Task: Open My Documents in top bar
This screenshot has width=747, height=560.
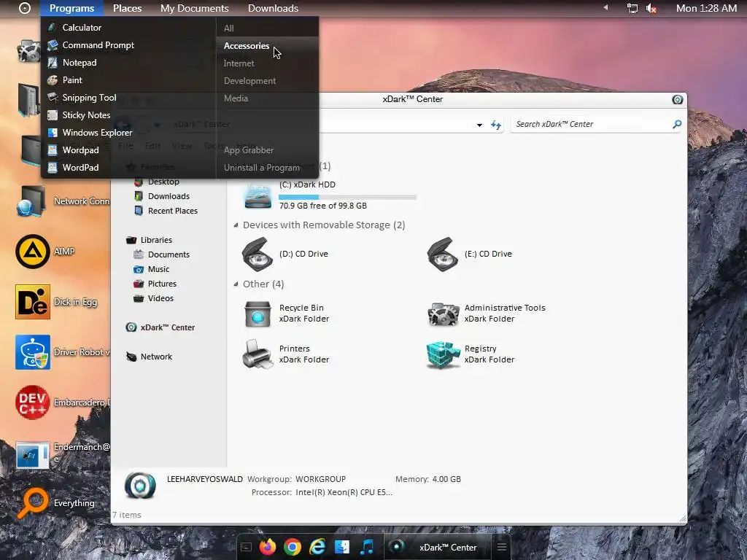Action: coord(194,8)
